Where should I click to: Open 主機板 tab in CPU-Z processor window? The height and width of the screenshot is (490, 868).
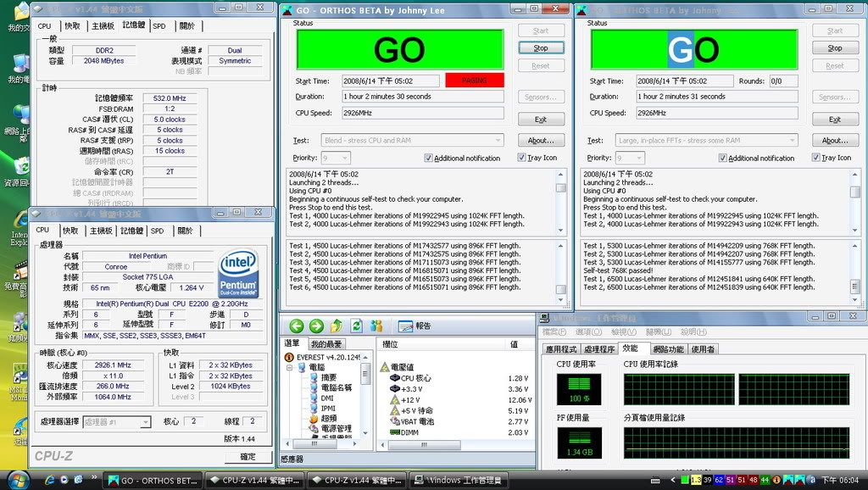101,231
